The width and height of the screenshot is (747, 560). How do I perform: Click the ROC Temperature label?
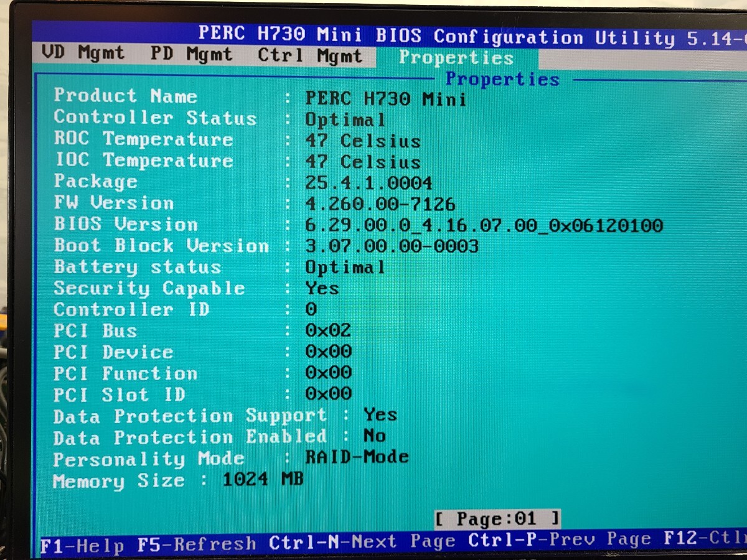pyautogui.click(x=143, y=139)
